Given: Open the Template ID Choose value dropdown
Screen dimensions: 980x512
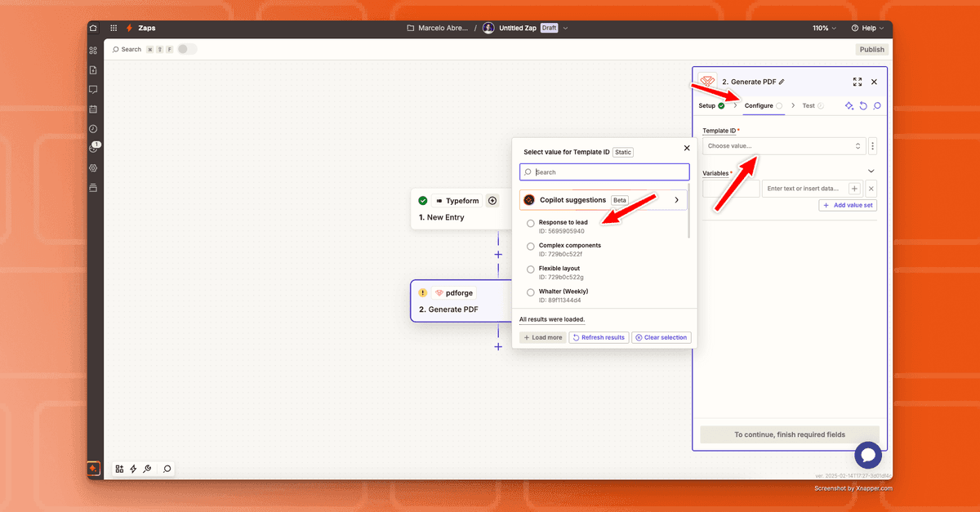Looking at the screenshot, I should 784,146.
